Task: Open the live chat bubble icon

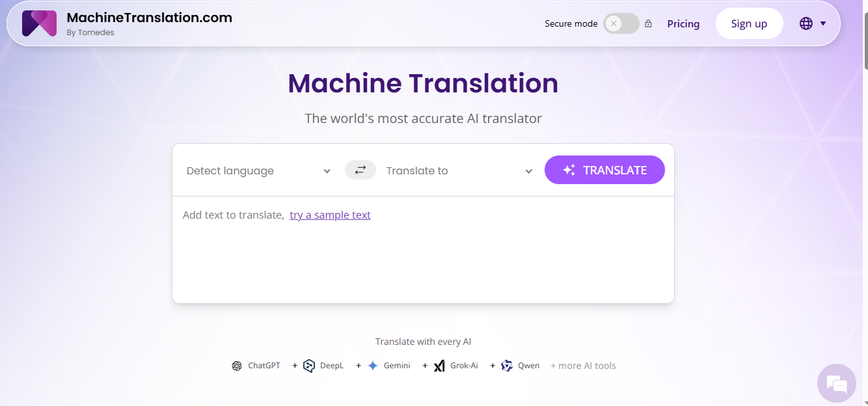Action: 836,383
